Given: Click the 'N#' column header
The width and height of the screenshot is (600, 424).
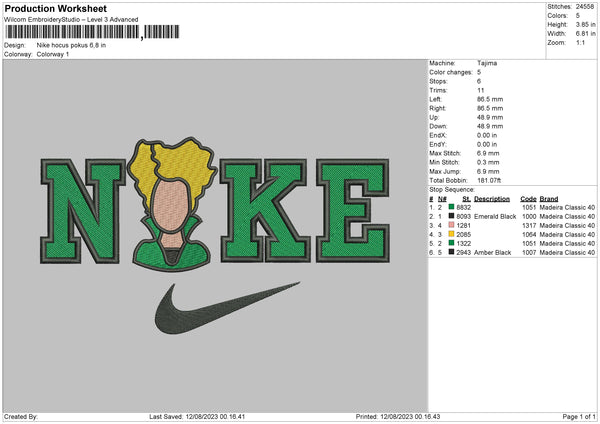Looking at the screenshot, I should click(x=442, y=199).
